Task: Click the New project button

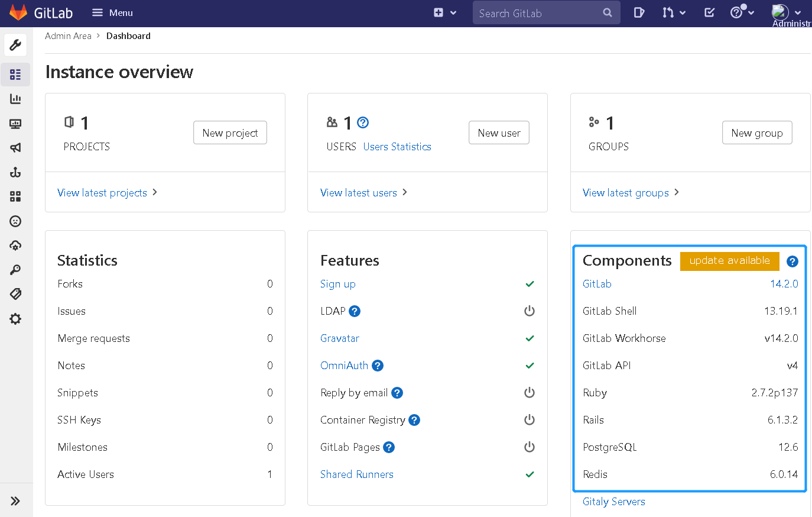Action: [230, 133]
